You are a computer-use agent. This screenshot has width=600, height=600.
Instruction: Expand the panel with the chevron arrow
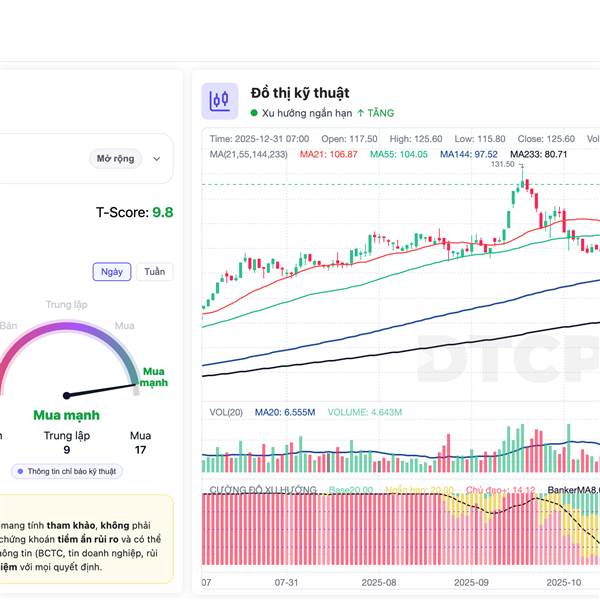click(157, 159)
